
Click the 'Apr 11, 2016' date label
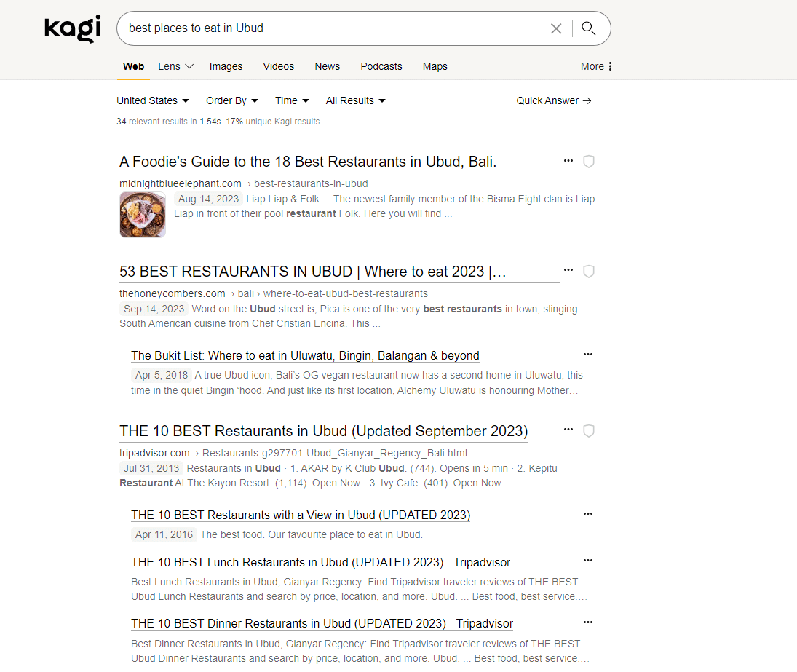coord(164,534)
